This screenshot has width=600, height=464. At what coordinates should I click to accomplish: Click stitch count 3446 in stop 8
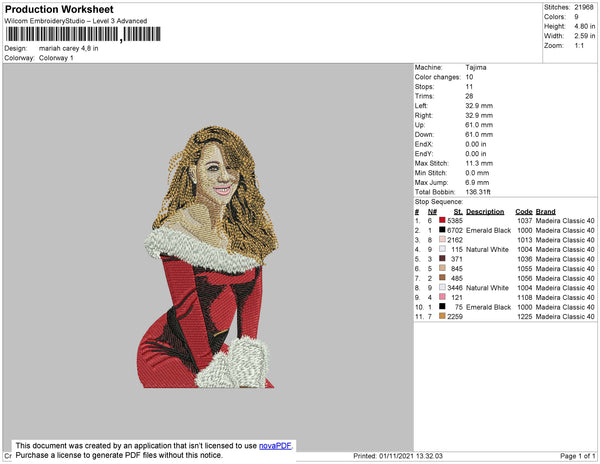pos(455,288)
